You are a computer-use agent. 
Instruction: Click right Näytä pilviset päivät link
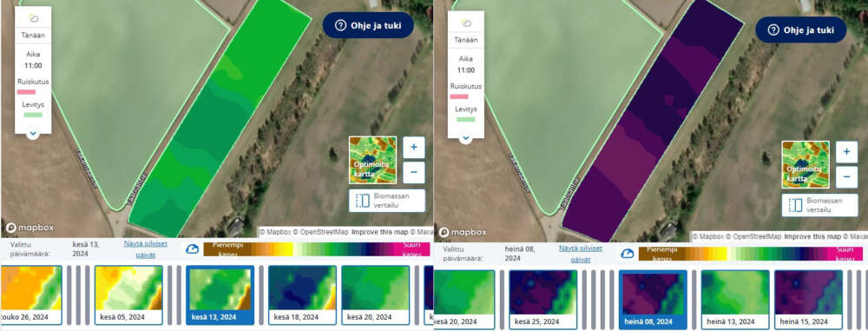[x=581, y=254]
